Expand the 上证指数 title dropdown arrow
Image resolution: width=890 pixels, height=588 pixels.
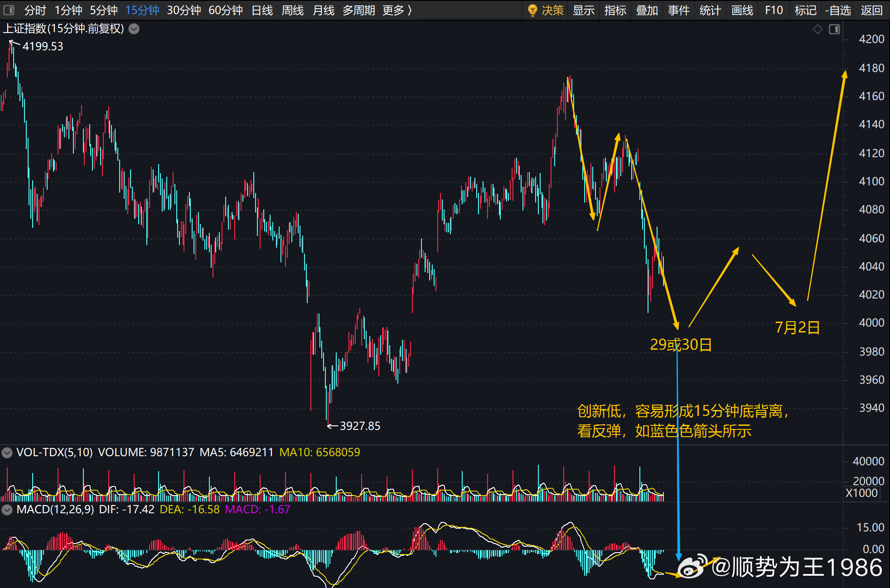click(134, 29)
